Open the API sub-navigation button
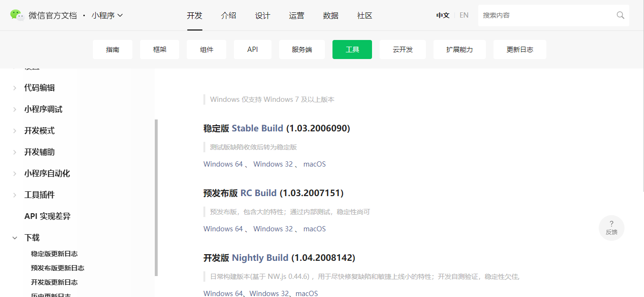The height and width of the screenshot is (297, 644). [x=252, y=49]
